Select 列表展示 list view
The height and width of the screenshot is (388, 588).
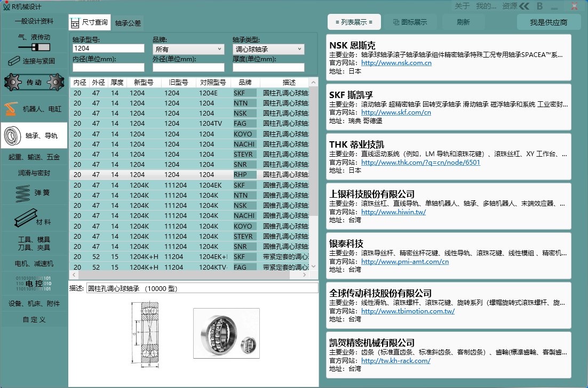point(354,22)
